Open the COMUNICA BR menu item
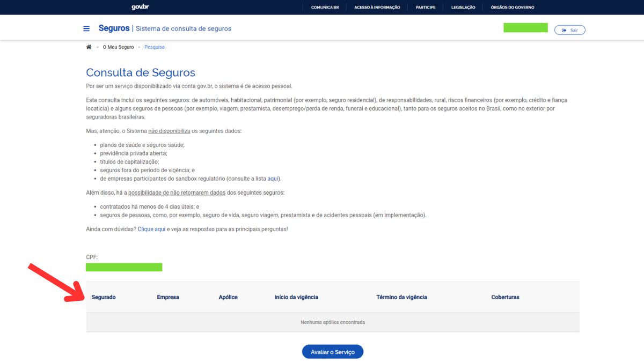Image resolution: width=644 pixels, height=362 pixels. 325,8
